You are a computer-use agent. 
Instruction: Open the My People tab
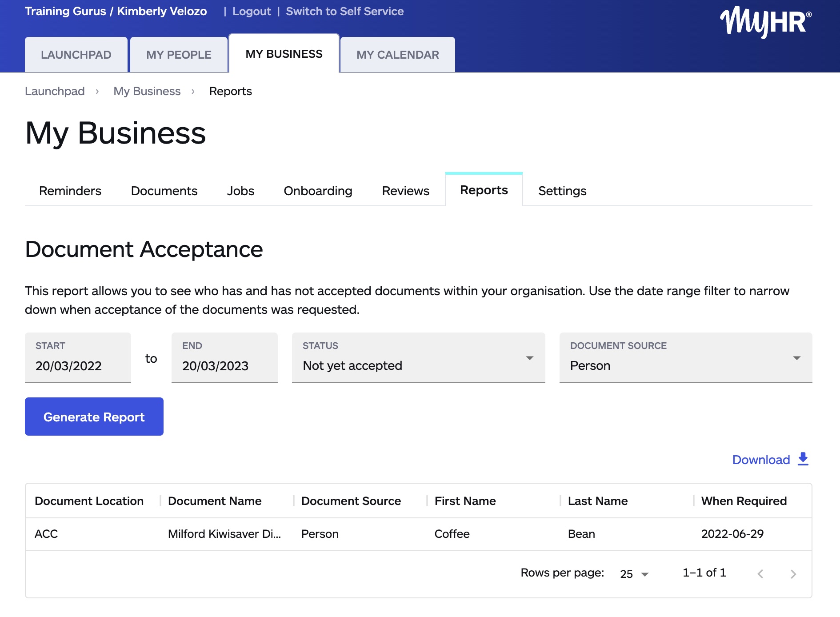pos(179,55)
